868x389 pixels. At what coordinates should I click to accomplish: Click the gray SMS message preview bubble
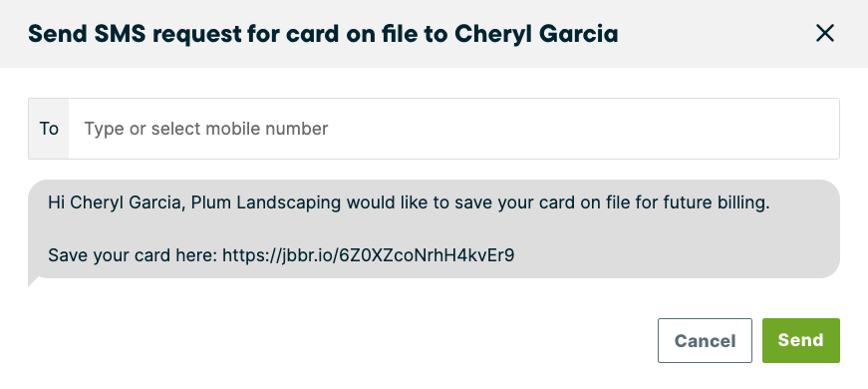click(x=434, y=228)
